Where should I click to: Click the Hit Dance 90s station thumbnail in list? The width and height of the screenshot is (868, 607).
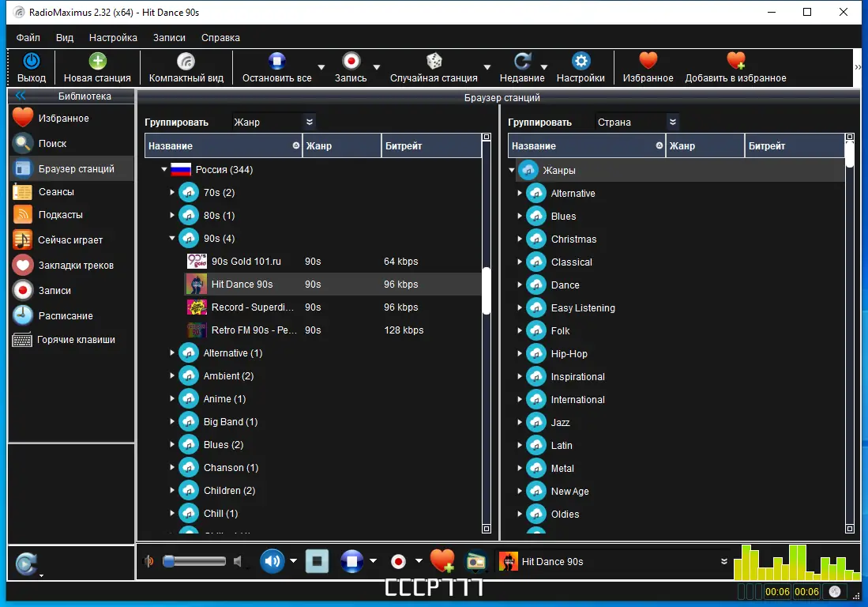(197, 284)
